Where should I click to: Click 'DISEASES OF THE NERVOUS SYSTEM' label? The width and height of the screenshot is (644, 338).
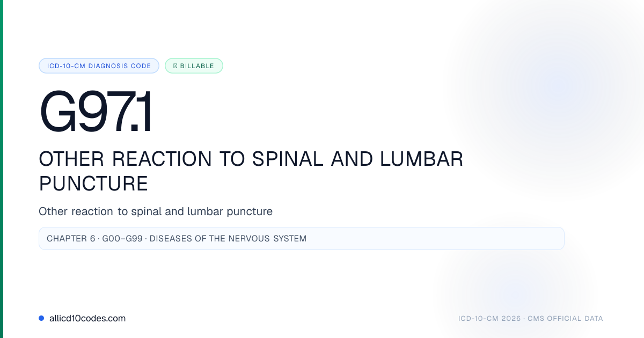(228, 239)
